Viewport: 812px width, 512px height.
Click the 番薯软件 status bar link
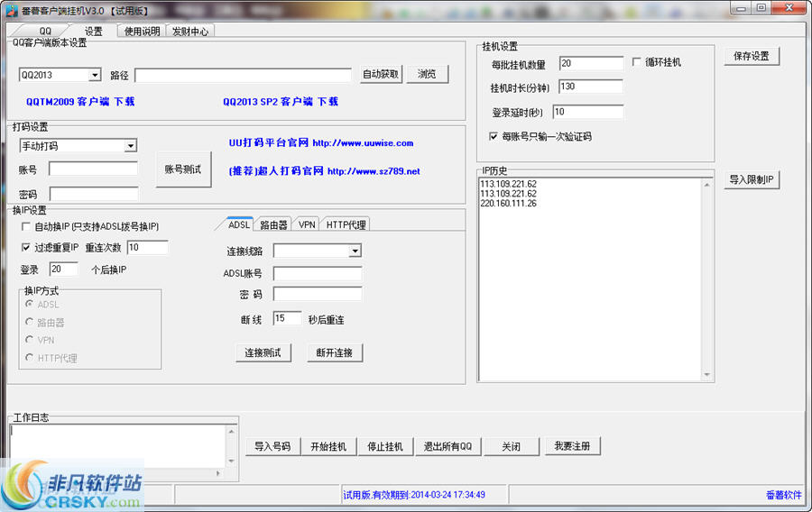tap(783, 495)
